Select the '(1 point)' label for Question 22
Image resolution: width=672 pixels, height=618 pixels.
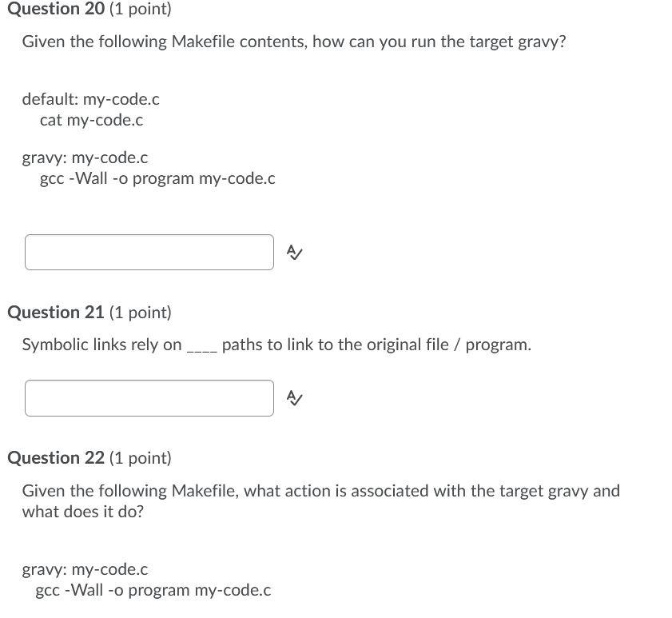point(141,457)
